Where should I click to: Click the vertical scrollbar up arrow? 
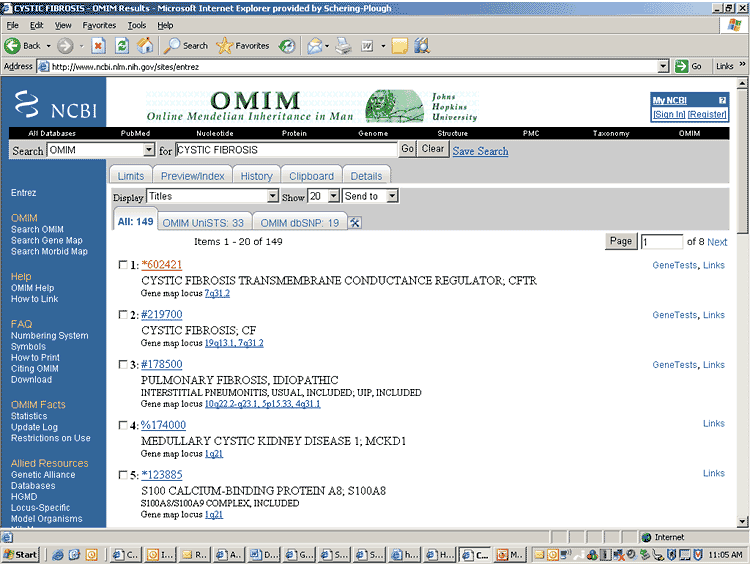pyautogui.click(x=742, y=83)
